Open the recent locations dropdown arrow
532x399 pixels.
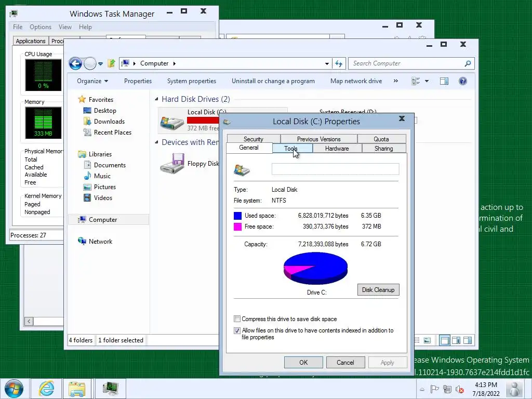coord(100,63)
